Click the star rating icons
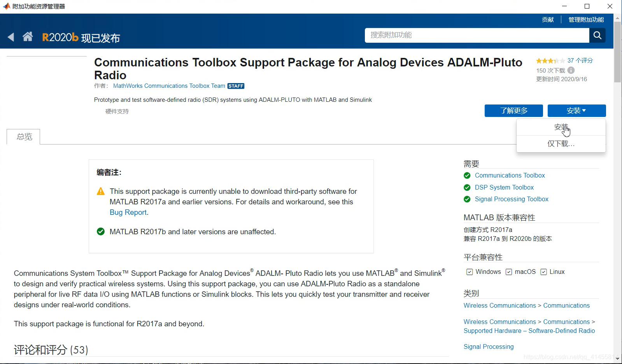The image size is (622, 364). 550,61
